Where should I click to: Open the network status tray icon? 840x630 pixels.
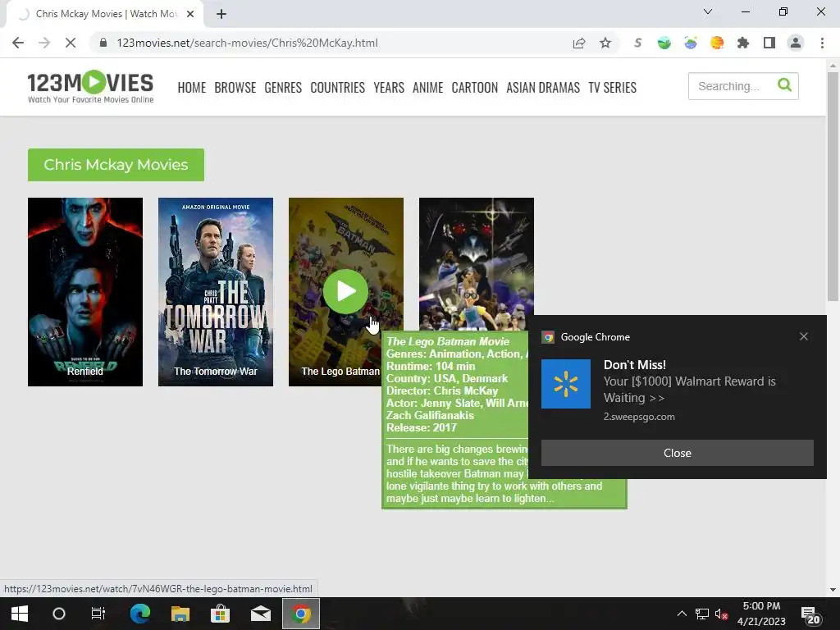tap(702, 614)
